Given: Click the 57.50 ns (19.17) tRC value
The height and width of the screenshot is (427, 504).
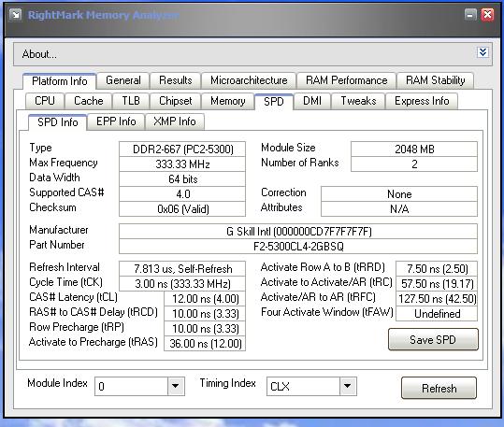Looking at the screenshot, I should click(437, 284).
